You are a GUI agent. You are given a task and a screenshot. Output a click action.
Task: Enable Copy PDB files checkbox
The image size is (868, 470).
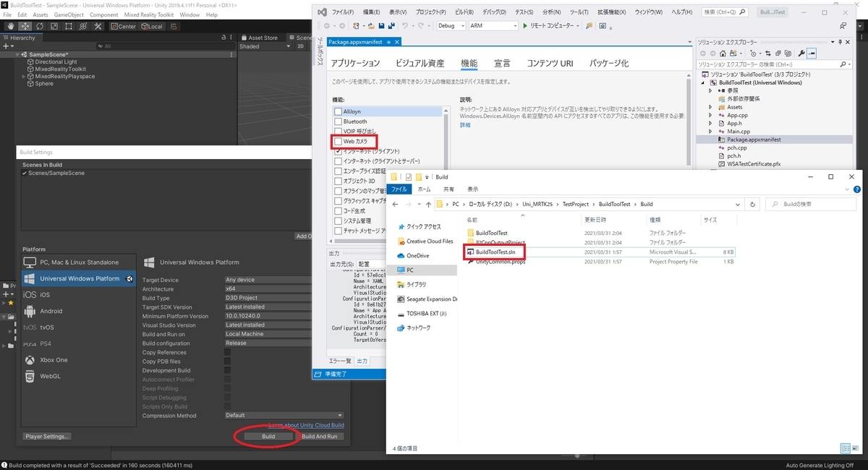tap(228, 362)
